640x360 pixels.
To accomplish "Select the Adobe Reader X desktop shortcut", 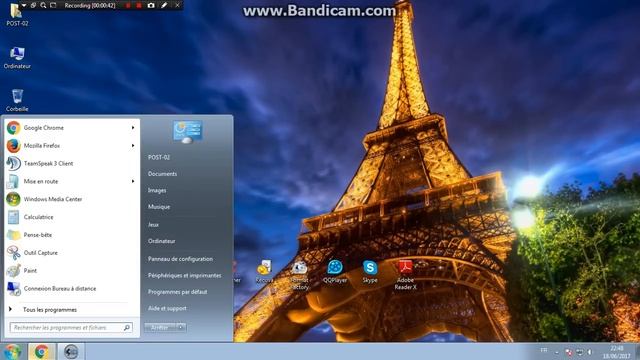I will 405,275.
